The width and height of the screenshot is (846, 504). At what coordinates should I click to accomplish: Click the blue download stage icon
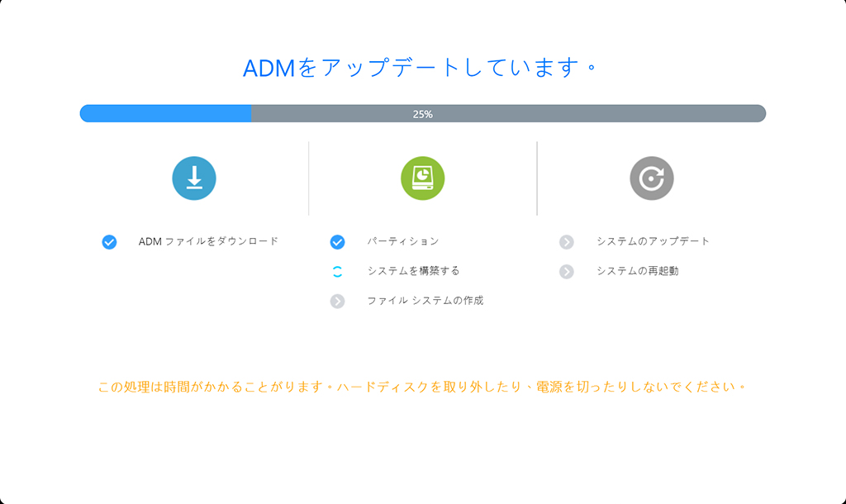pos(194,178)
